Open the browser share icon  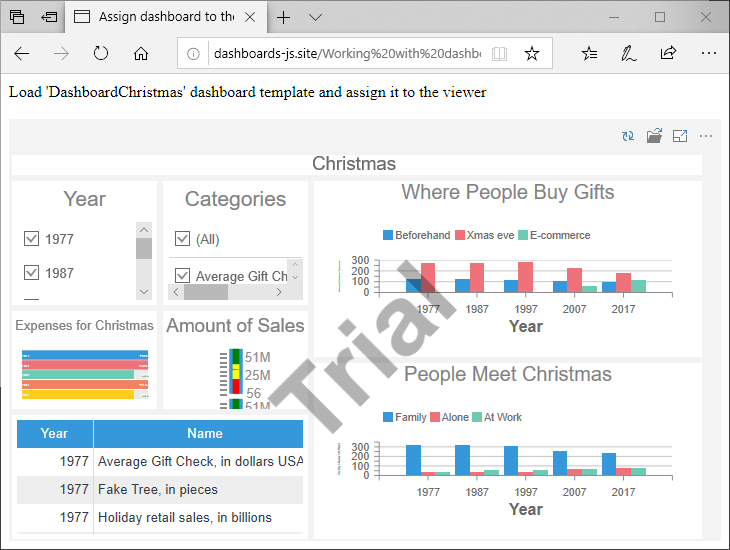[668, 53]
